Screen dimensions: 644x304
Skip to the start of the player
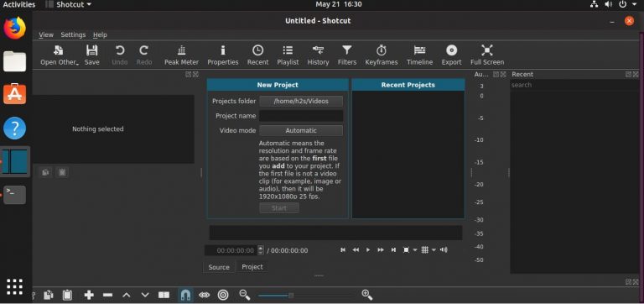click(343, 249)
